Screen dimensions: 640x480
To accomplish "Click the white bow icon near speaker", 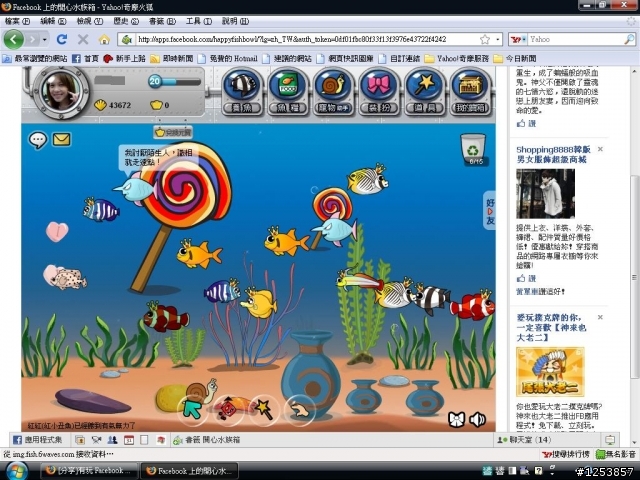I will coord(456,419).
